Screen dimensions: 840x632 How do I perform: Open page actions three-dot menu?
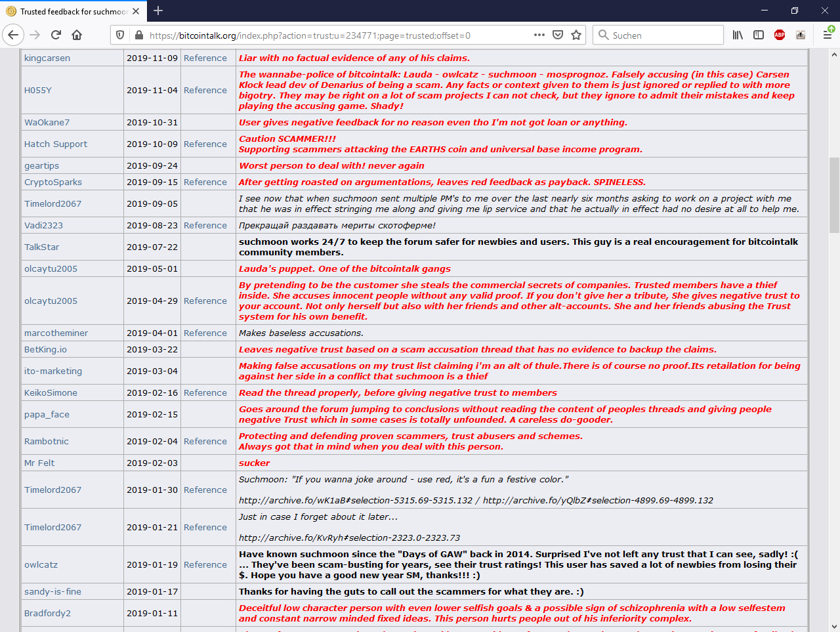point(539,35)
